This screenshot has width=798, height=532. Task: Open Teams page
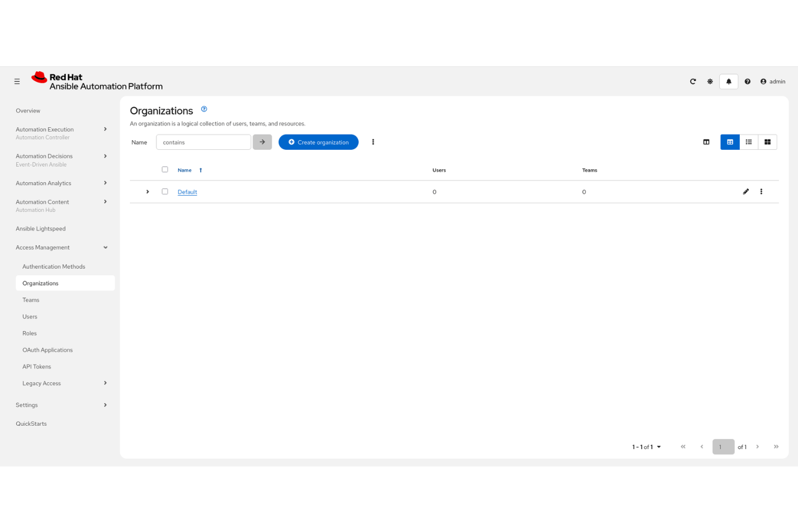point(31,300)
